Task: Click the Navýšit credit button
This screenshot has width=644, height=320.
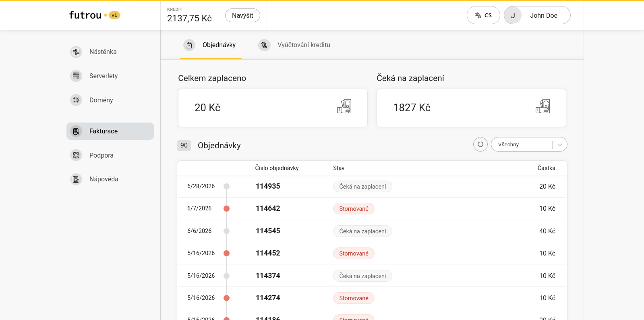Action: coord(242,15)
